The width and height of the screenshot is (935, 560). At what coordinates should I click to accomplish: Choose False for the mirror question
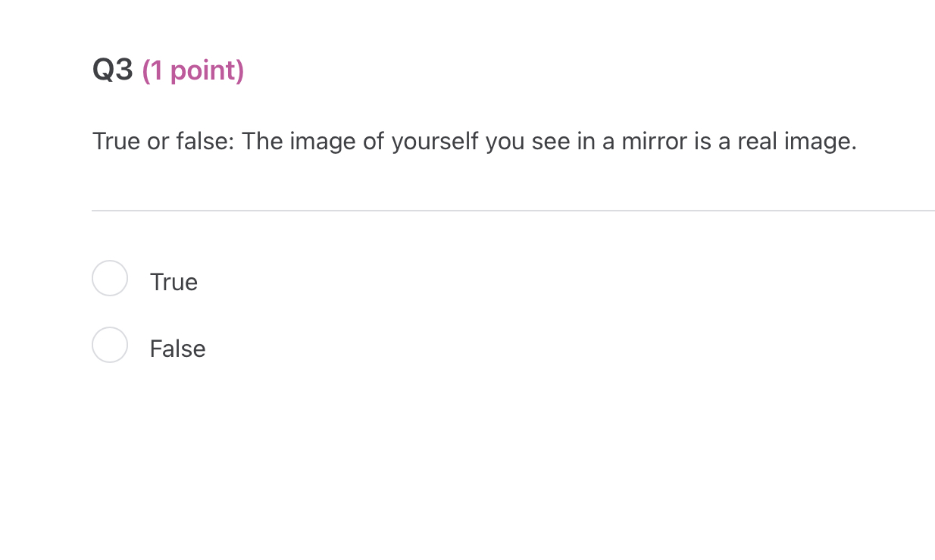(x=110, y=345)
